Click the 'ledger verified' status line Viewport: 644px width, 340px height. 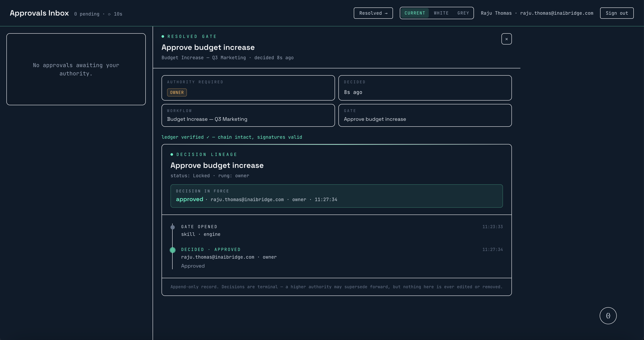tap(232, 137)
